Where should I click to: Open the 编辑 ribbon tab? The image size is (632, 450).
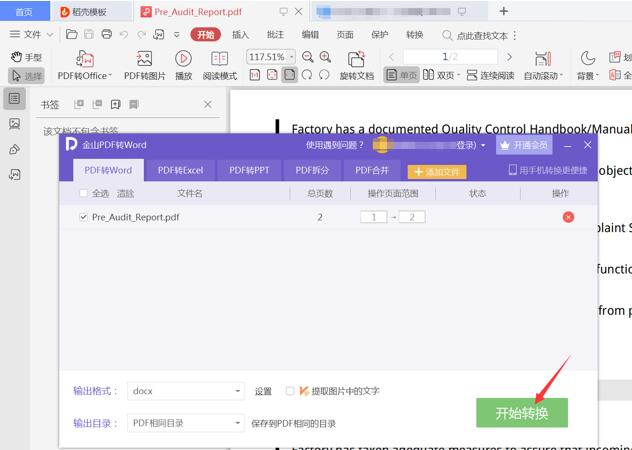click(x=310, y=35)
